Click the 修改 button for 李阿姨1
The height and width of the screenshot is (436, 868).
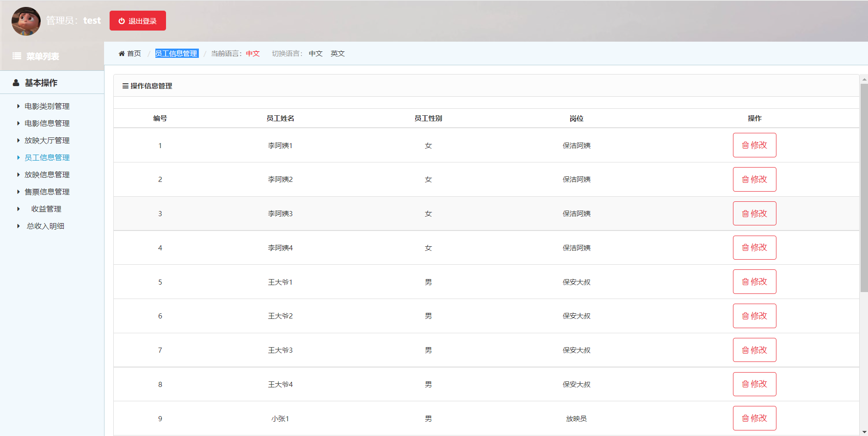click(x=754, y=145)
